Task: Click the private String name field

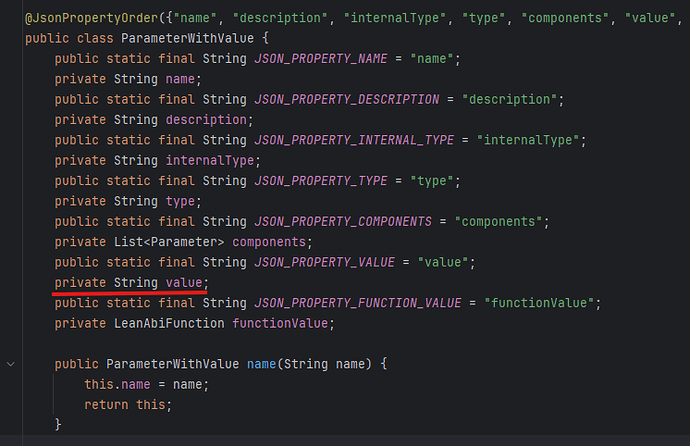Action: pyautogui.click(x=128, y=79)
